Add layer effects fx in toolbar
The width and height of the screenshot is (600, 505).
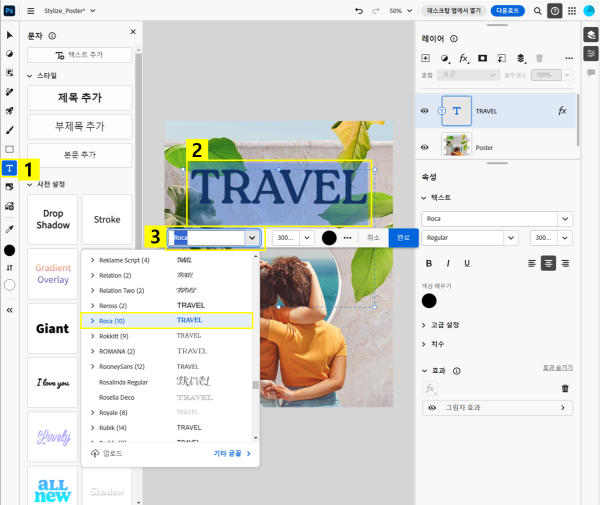[464, 58]
